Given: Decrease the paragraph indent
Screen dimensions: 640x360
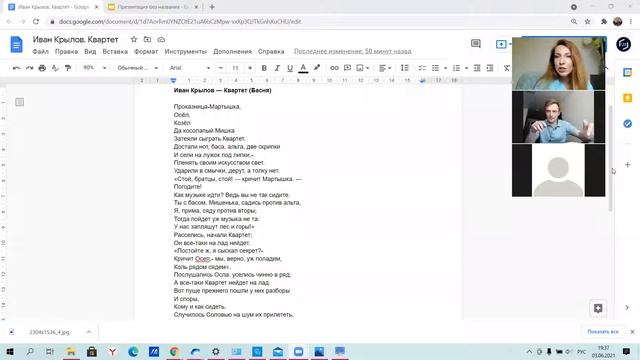Looking at the screenshot, I should click(477, 68).
